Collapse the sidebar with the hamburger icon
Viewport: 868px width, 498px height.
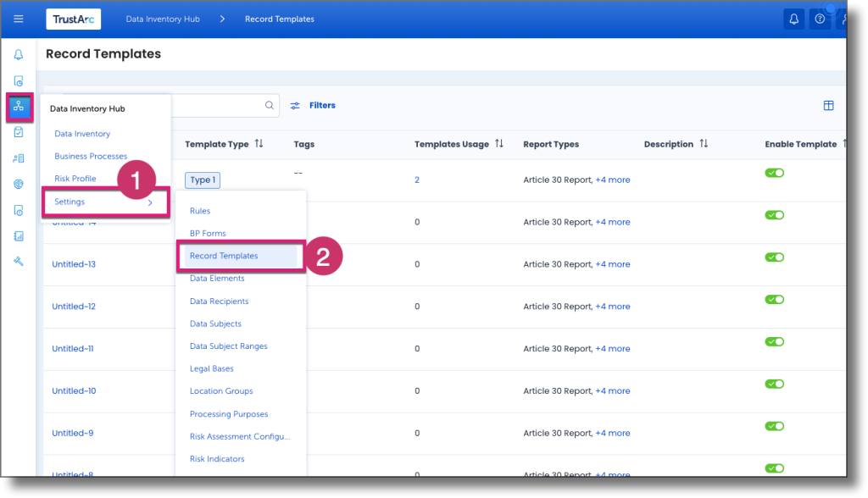click(18, 18)
